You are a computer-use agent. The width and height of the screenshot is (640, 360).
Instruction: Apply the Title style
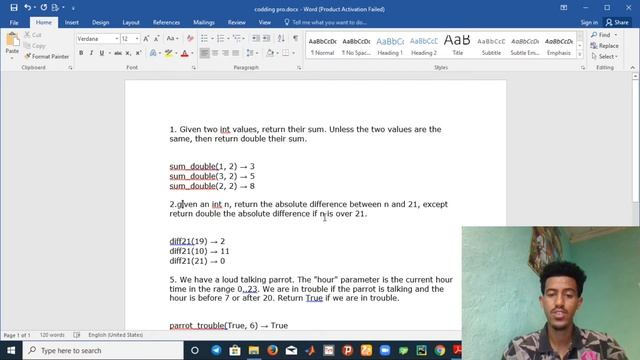pyautogui.click(x=457, y=46)
